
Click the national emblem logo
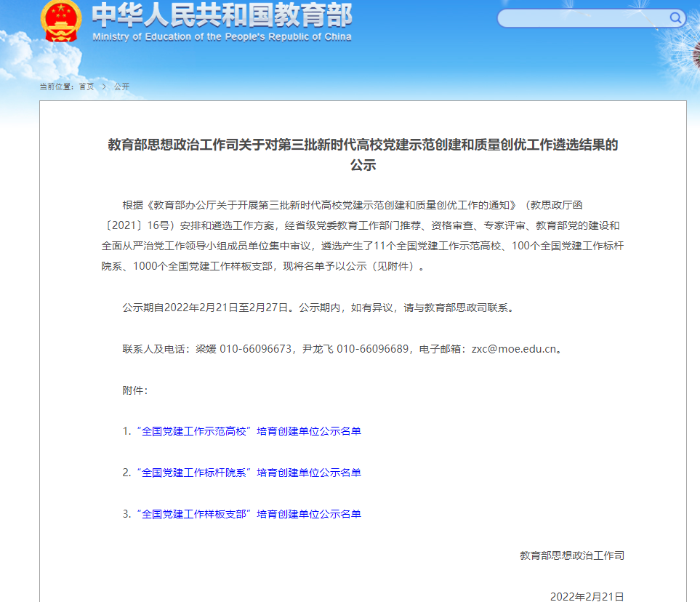61,21
